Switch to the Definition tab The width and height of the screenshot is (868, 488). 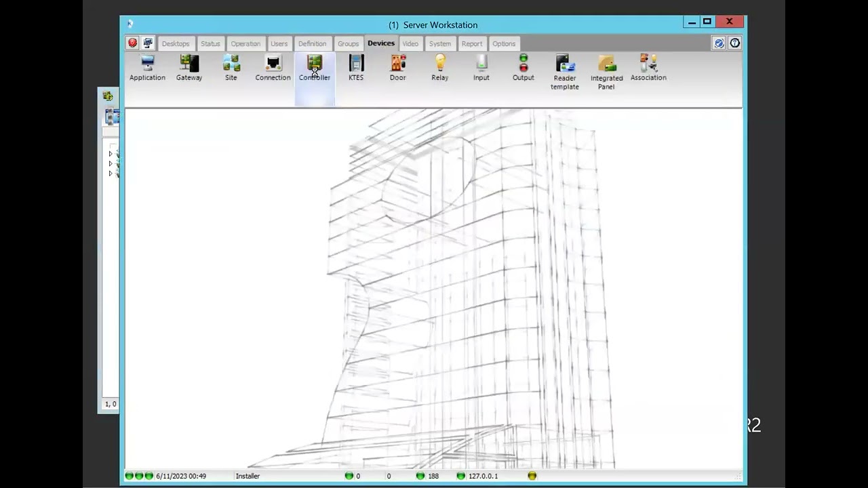[312, 43]
